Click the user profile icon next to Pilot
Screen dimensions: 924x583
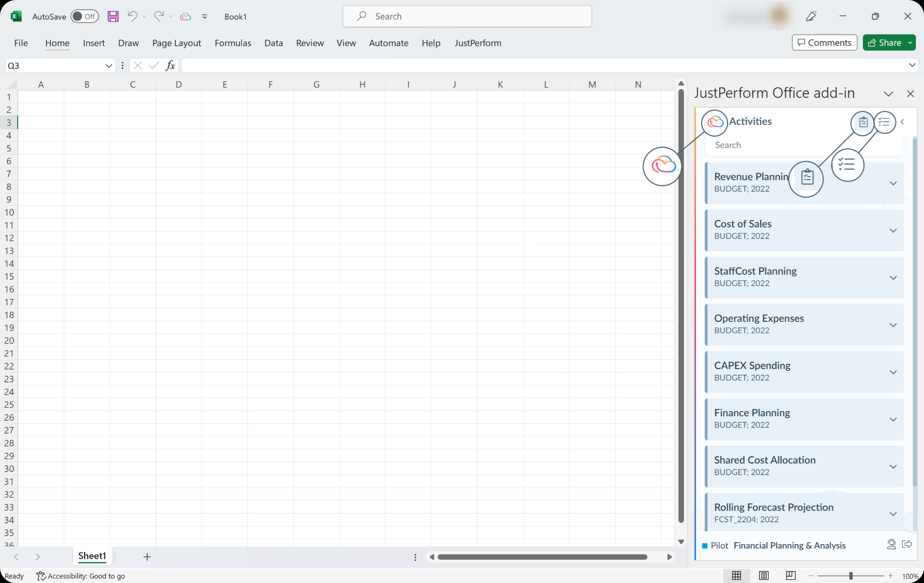coord(891,545)
